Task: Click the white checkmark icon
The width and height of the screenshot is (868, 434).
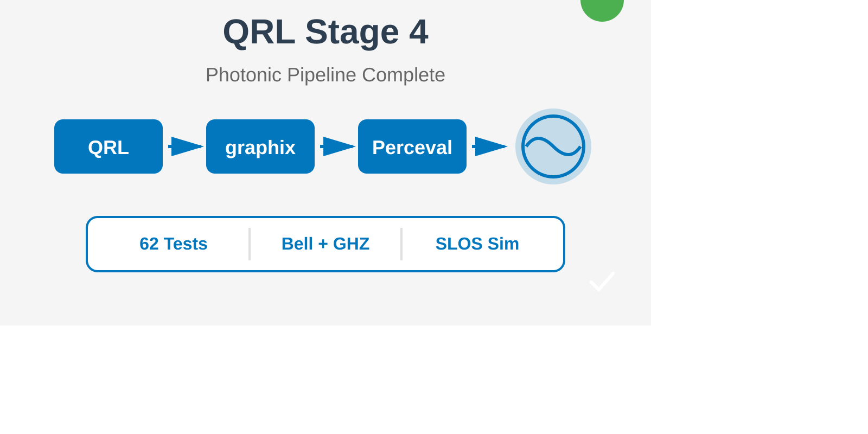Action: pos(602,282)
